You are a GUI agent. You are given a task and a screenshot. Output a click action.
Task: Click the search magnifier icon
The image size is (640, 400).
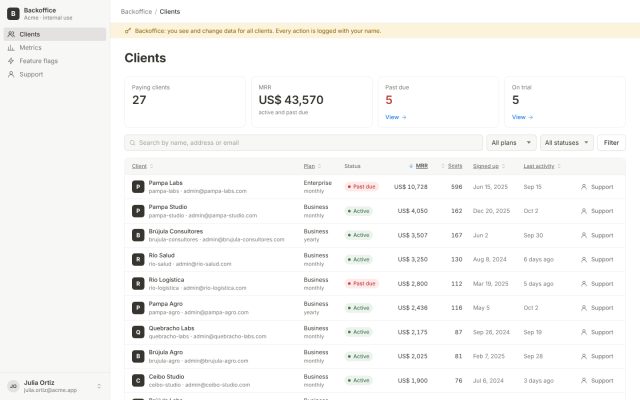132,143
